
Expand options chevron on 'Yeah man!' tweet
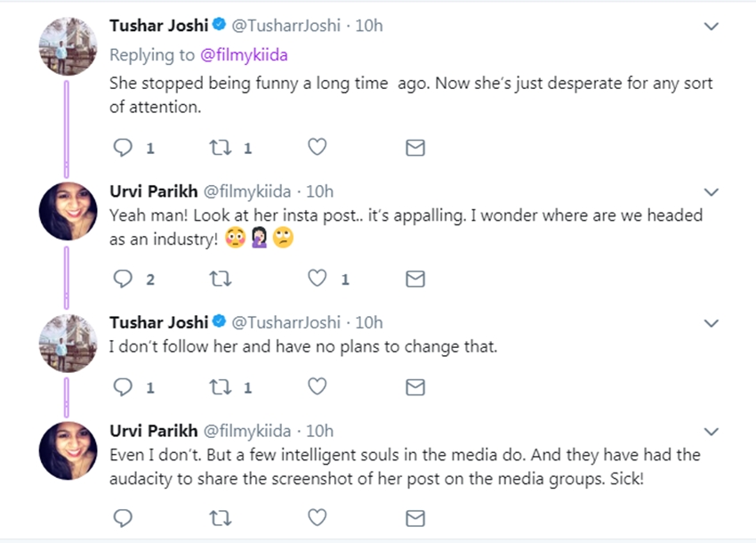(711, 192)
